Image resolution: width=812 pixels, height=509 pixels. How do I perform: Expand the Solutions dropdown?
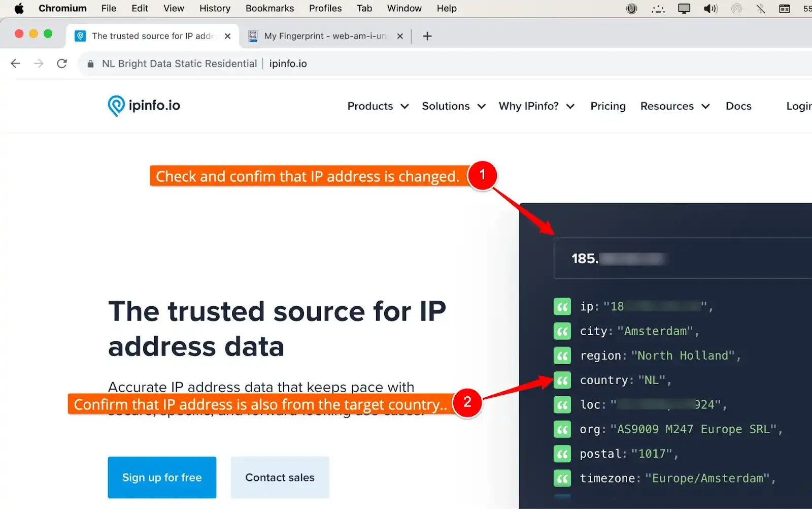click(454, 106)
